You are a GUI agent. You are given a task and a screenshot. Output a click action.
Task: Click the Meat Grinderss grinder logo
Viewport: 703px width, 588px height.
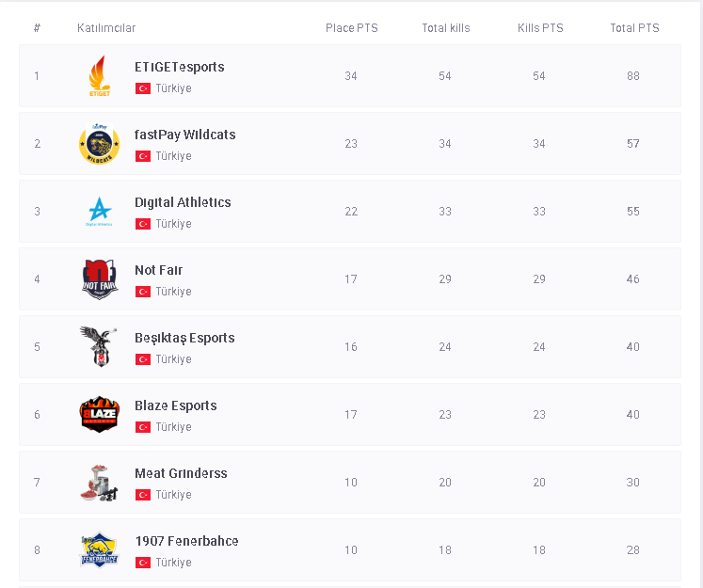99,483
